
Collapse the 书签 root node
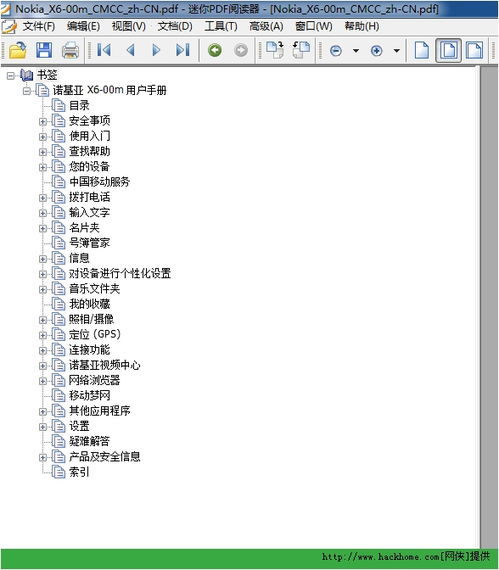[11, 76]
